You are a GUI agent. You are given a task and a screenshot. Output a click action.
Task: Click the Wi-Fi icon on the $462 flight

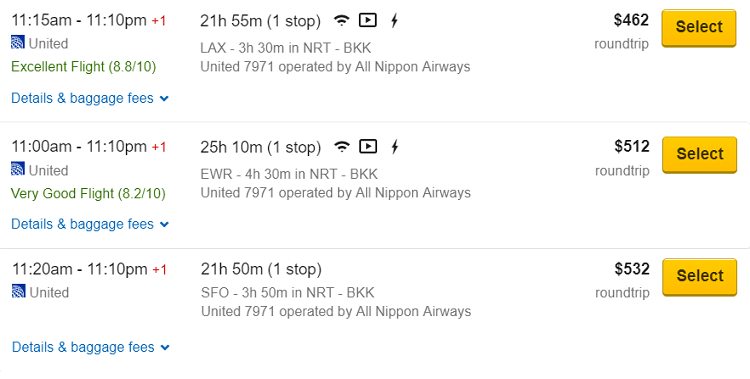(342, 21)
